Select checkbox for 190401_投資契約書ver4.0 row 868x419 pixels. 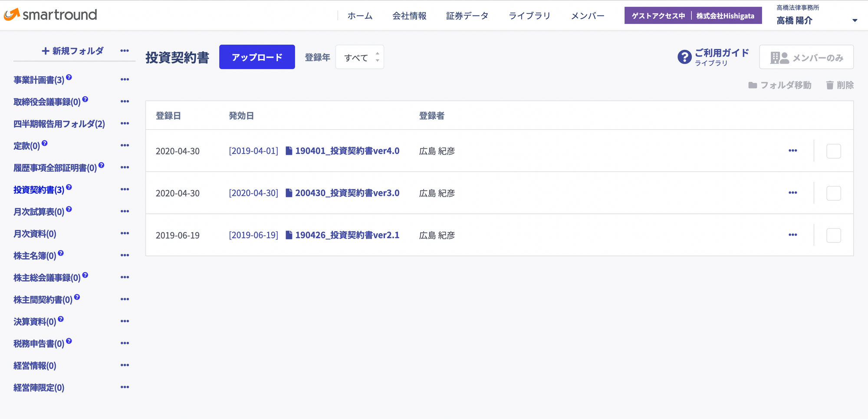pos(834,151)
